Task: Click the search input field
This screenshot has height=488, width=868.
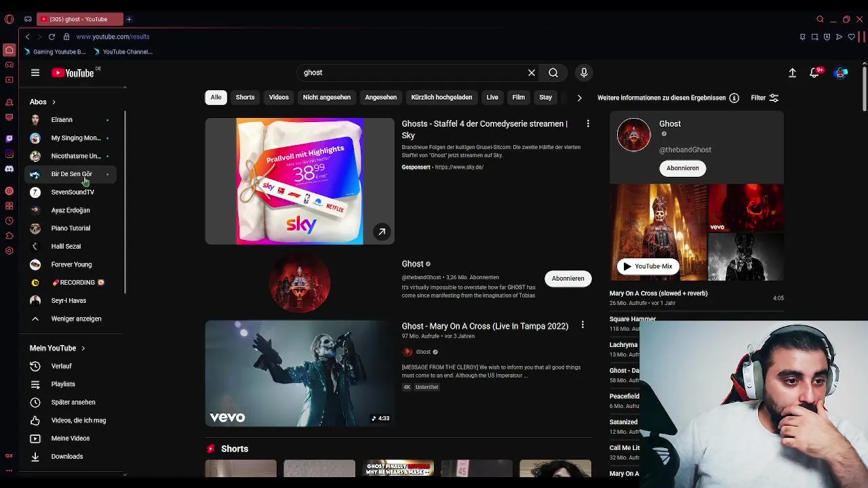Action: coord(414,73)
